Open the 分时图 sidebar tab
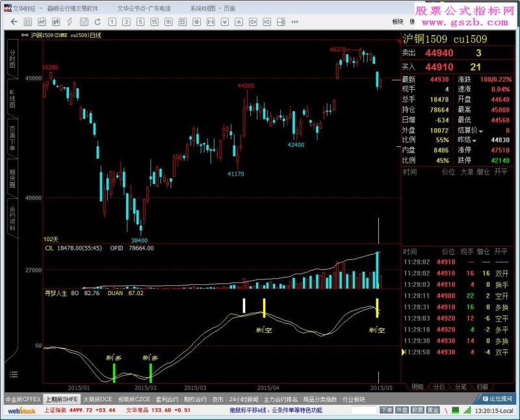Image resolution: width=520 pixels, height=420 pixels. click(12, 59)
